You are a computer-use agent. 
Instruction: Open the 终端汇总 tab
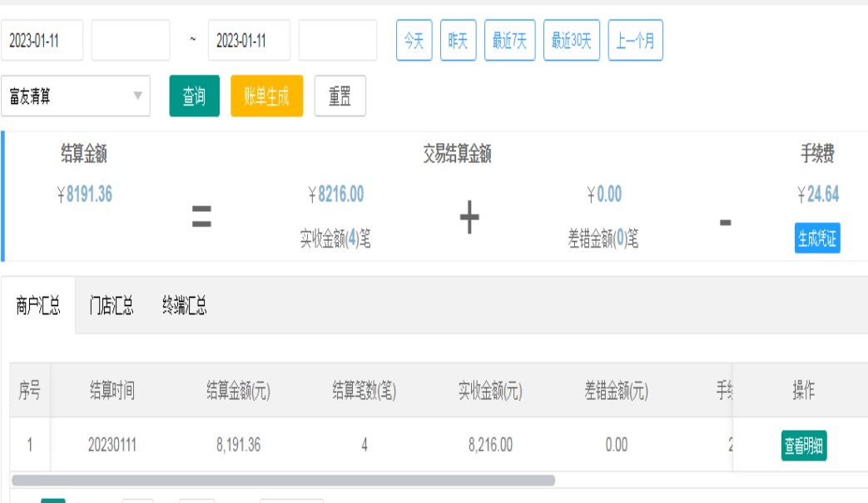pos(184,306)
